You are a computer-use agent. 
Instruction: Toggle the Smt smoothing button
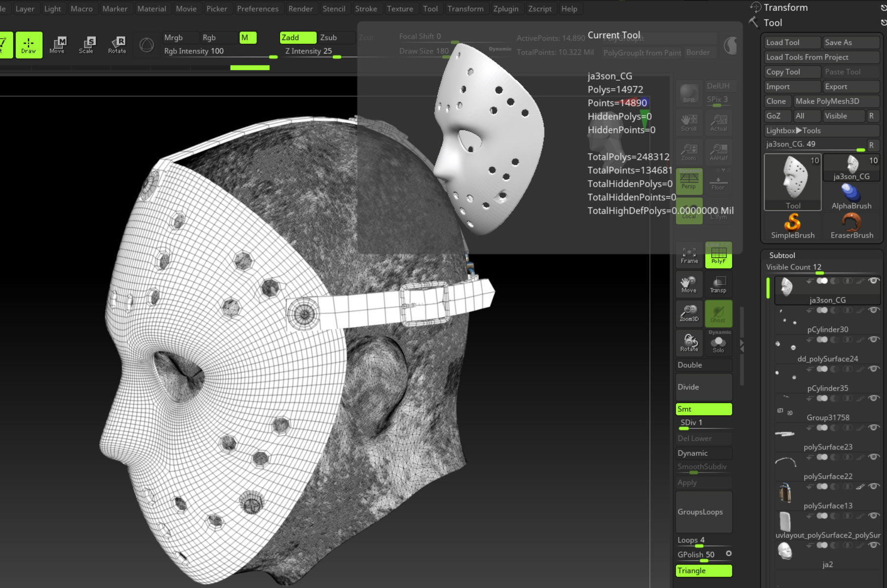pyautogui.click(x=704, y=409)
